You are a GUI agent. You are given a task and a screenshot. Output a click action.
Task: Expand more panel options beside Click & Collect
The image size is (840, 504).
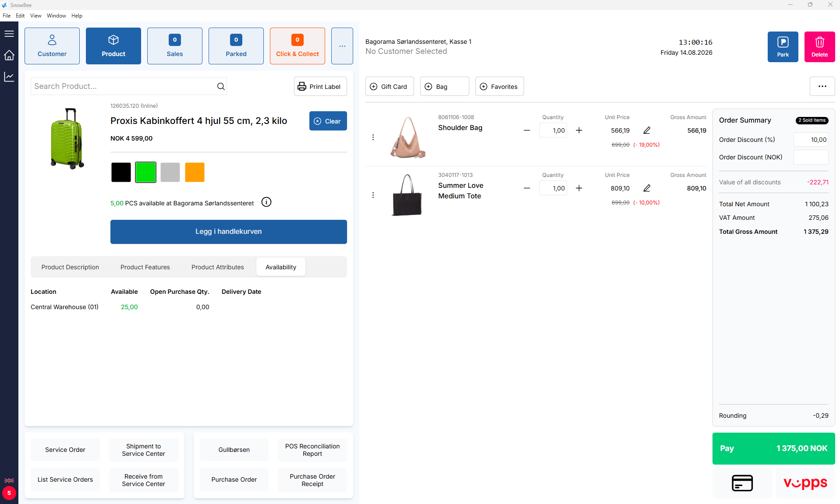coord(342,46)
